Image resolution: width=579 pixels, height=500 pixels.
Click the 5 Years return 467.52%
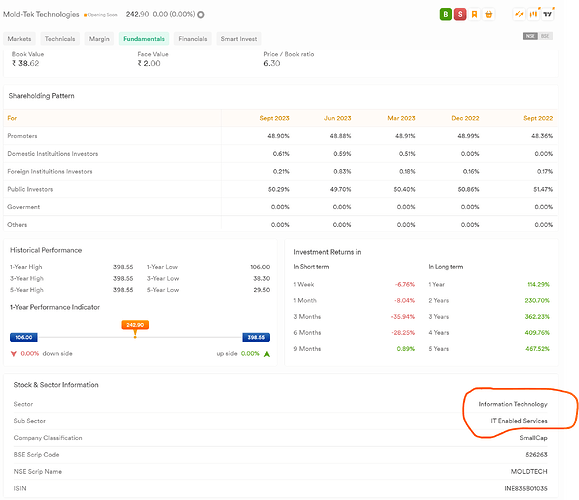[537, 349]
